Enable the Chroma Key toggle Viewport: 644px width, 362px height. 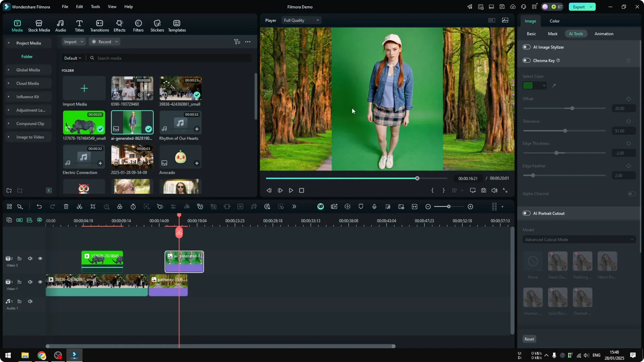pyautogui.click(x=527, y=60)
